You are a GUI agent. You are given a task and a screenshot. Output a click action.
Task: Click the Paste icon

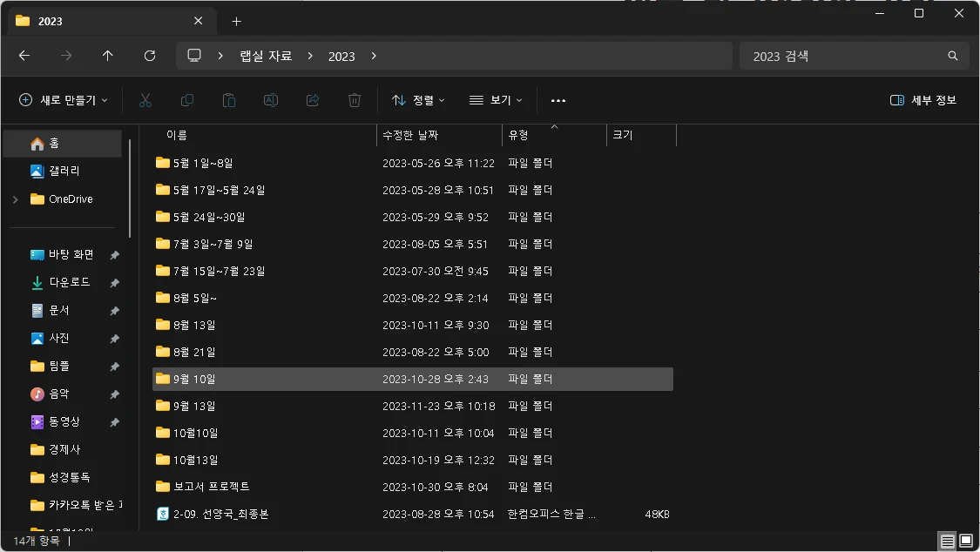pyautogui.click(x=228, y=99)
